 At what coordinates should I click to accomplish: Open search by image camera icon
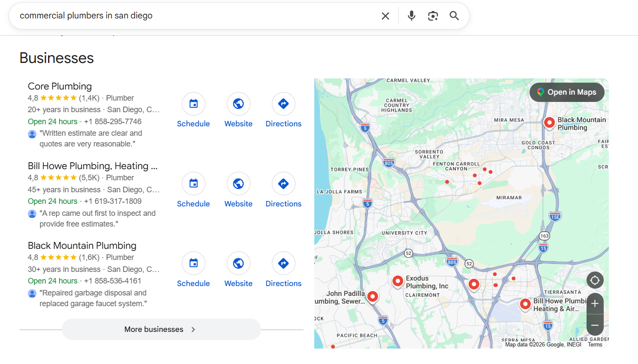(x=433, y=16)
